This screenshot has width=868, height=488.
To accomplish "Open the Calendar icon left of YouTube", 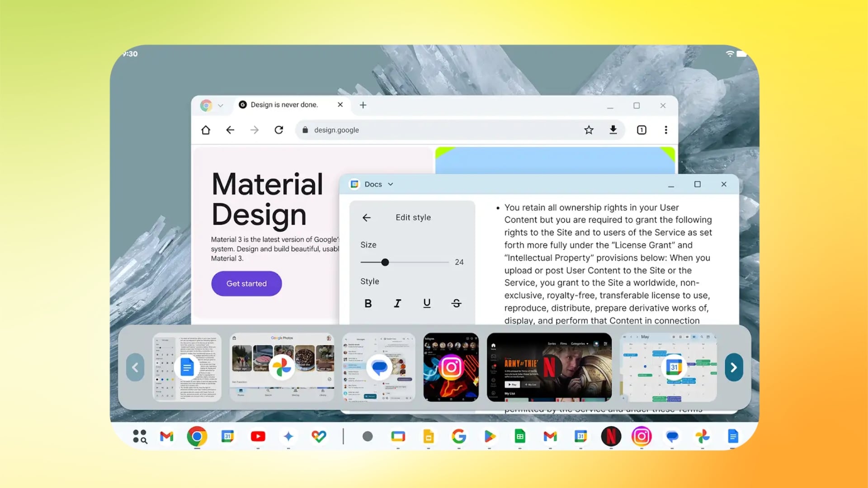I will point(227,436).
